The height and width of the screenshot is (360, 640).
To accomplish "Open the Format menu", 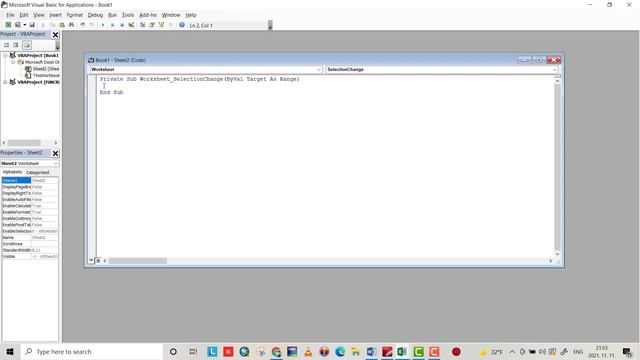I will coord(75,15).
